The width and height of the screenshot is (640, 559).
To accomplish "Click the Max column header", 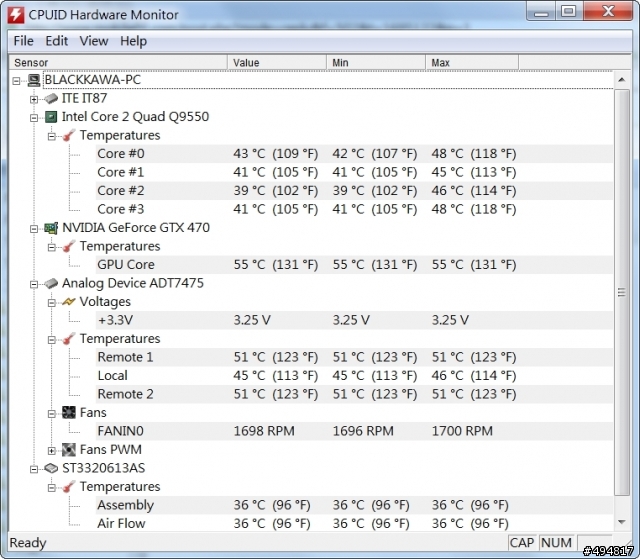I will pos(472,62).
